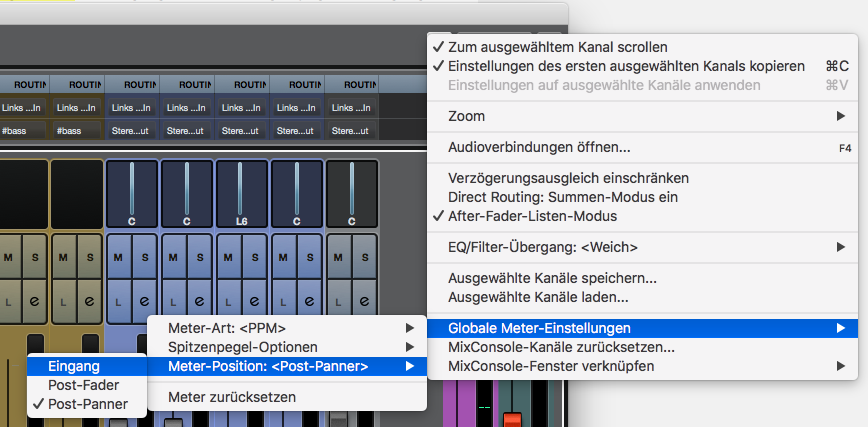The height and width of the screenshot is (427, 868).
Task: Select Post-Fader meter position
Action: tap(87, 385)
